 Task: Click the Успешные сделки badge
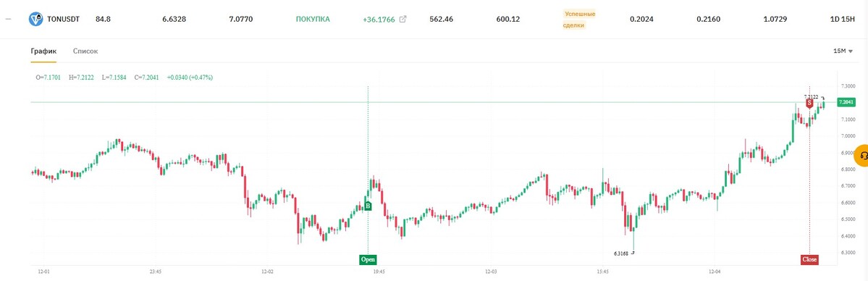click(580, 20)
